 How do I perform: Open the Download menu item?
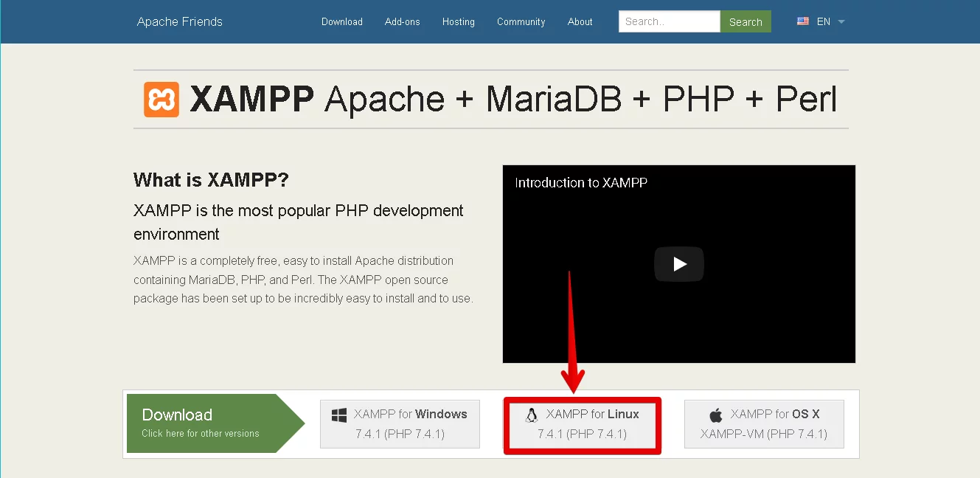tap(342, 21)
